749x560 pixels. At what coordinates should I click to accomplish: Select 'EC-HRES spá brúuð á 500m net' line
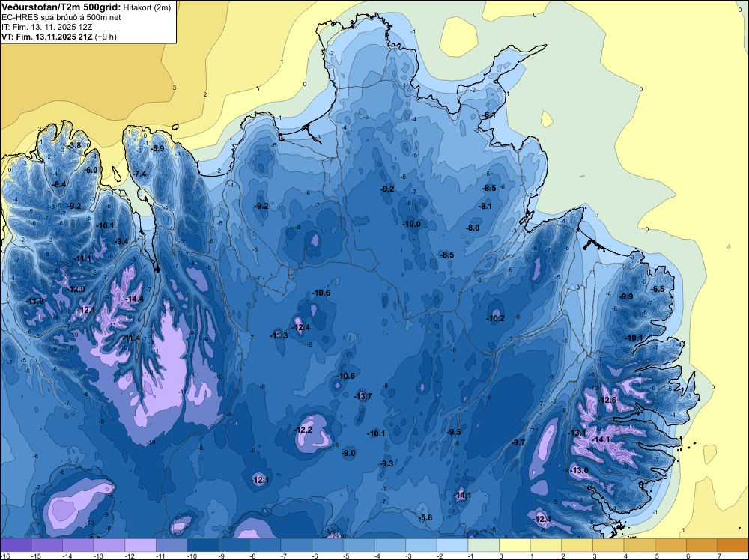[x=61, y=18]
